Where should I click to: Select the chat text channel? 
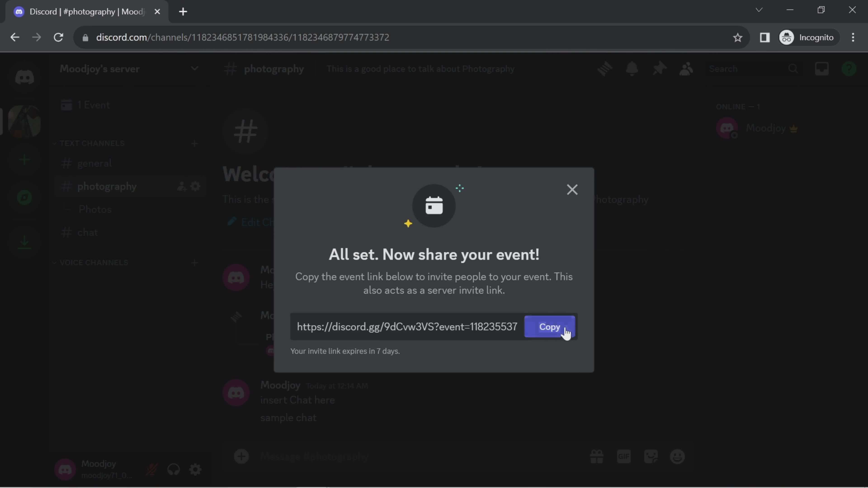pos(87,232)
